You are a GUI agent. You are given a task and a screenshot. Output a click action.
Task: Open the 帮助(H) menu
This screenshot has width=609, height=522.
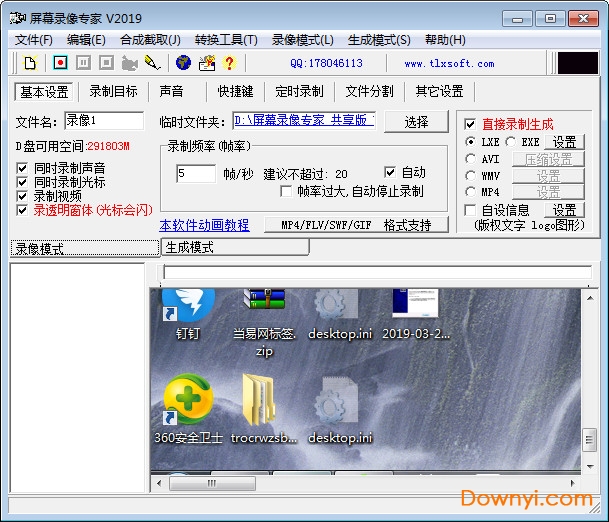445,40
